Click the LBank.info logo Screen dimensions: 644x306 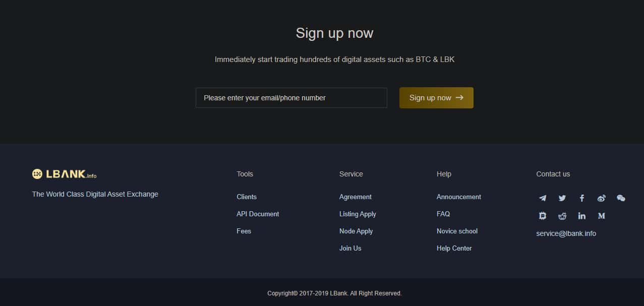click(x=65, y=174)
